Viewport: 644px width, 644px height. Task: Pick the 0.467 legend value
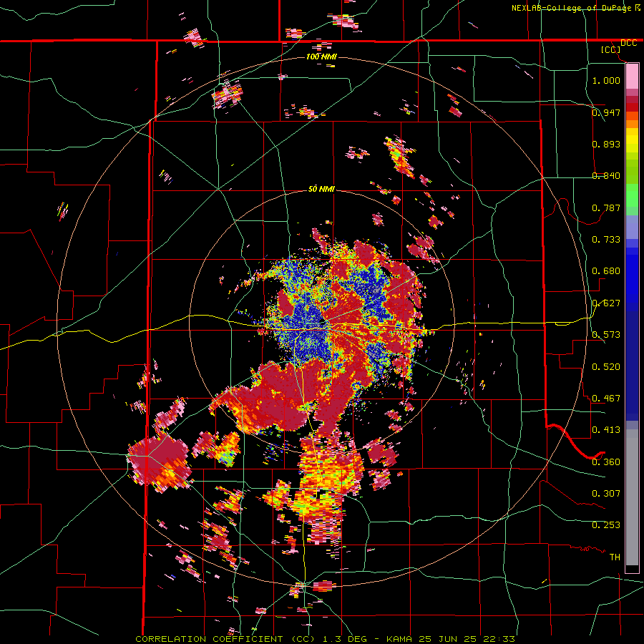[x=606, y=398]
